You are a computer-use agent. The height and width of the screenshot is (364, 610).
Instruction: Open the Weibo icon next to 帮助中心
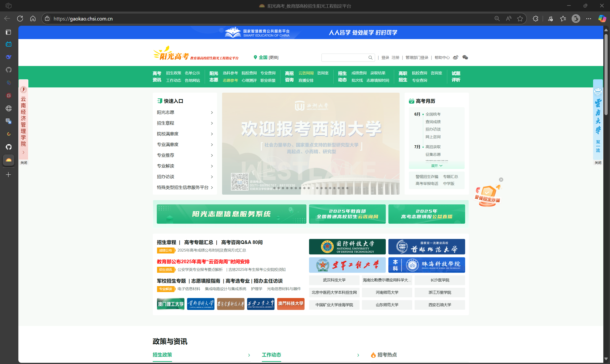tap(456, 57)
